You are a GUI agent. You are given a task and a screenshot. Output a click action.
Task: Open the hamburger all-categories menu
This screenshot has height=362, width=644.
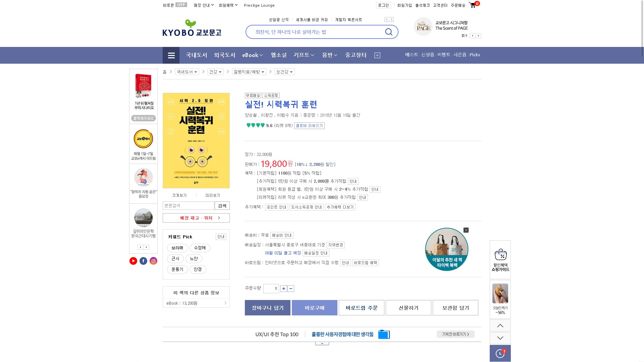coord(171,55)
